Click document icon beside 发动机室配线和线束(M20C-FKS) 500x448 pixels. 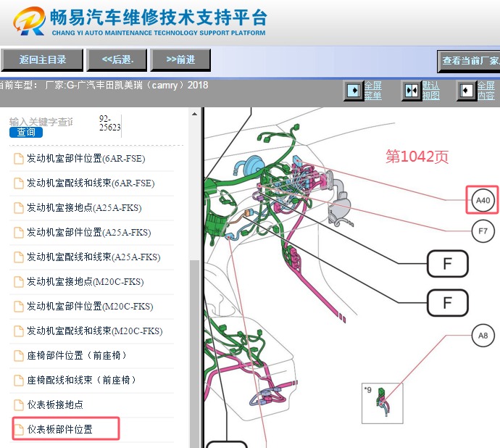[19, 331]
